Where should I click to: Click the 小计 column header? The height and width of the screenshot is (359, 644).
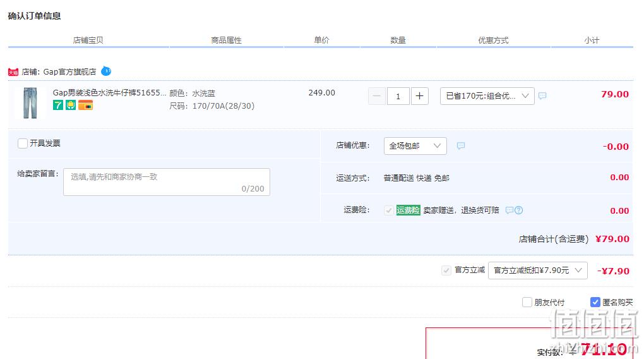(592, 40)
